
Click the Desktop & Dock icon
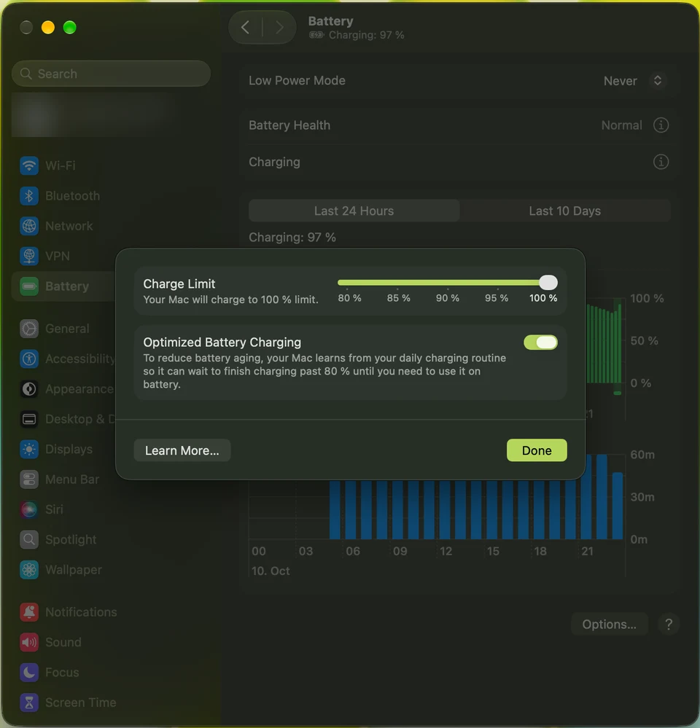pos(28,419)
